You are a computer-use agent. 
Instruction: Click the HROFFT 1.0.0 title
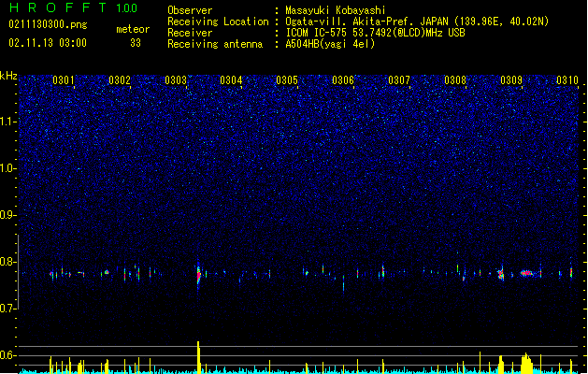(x=73, y=7)
